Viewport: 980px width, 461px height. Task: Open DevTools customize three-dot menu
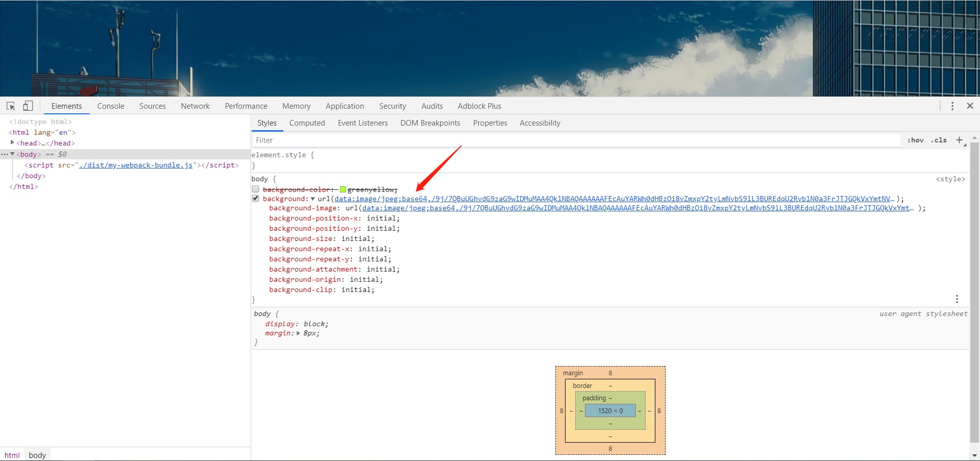(952, 106)
